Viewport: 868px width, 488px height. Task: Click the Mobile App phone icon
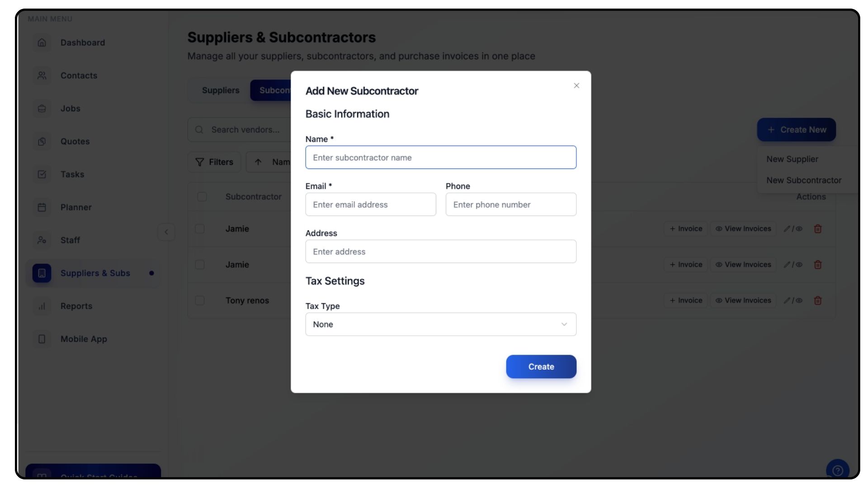tap(42, 339)
